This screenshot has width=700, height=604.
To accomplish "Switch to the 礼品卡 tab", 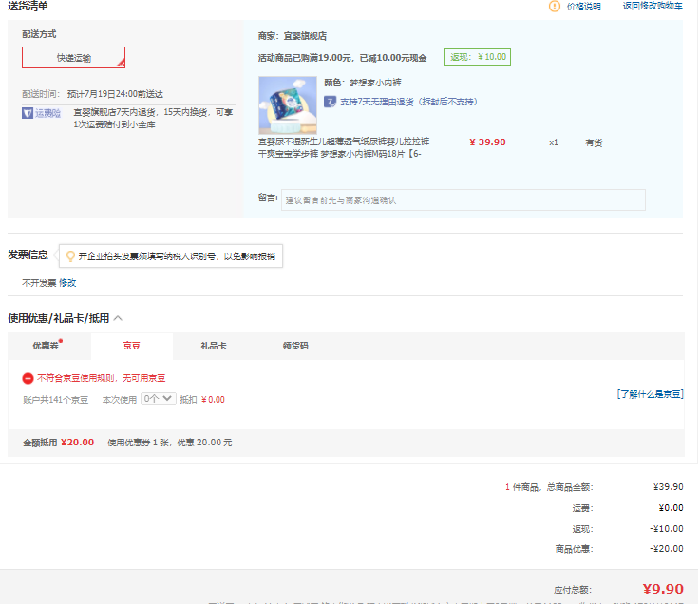I will pyautogui.click(x=214, y=346).
